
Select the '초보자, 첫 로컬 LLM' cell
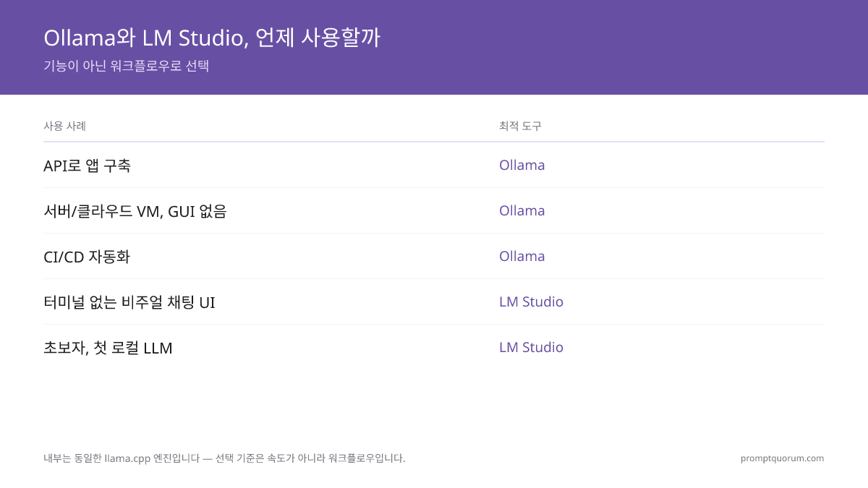click(108, 348)
